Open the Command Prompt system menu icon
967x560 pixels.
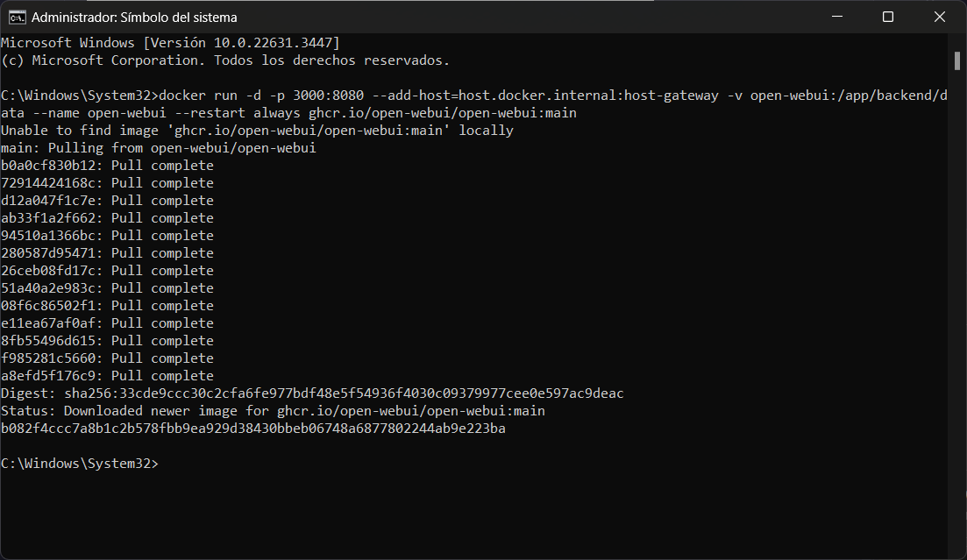pos(16,17)
